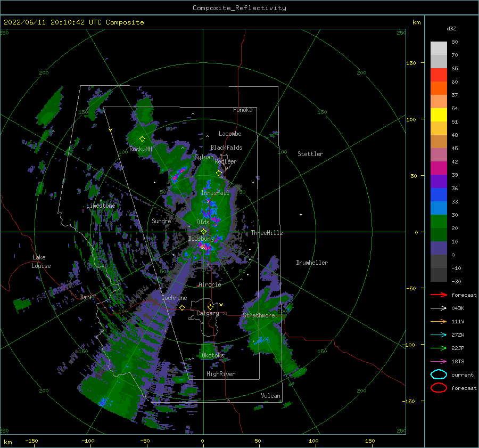Click the Sundre town label
The height and width of the screenshot is (448, 479).
coord(161,221)
